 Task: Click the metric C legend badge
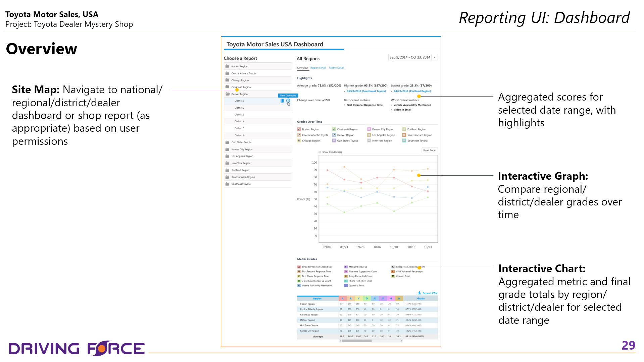pyautogui.click(x=299, y=276)
